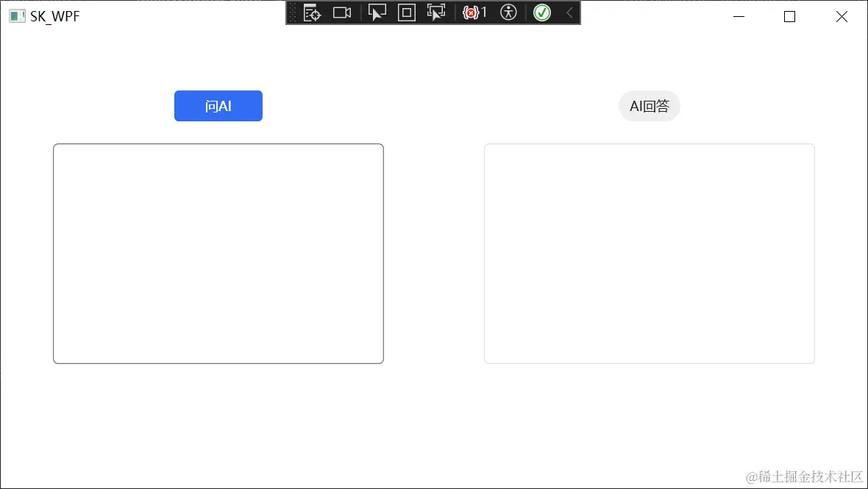The height and width of the screenshot is (489, 868).
Task: Collapse the debug toolbar with chevron
Action: point(569,13)
